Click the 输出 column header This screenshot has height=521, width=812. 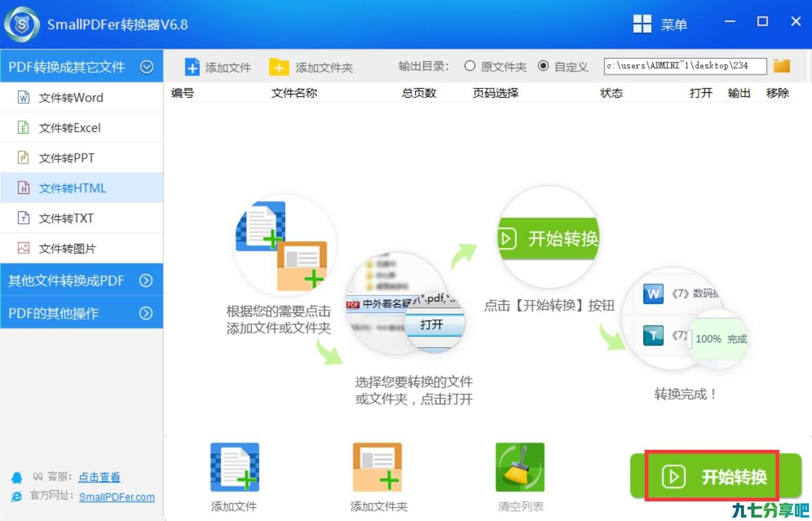click(739, 93)
